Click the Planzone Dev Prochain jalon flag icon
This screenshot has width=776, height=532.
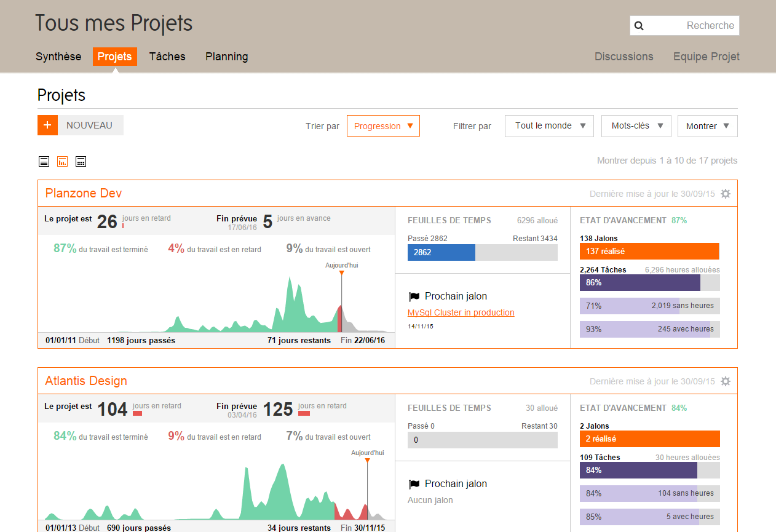pyautogui.click(x=414, y=296)
